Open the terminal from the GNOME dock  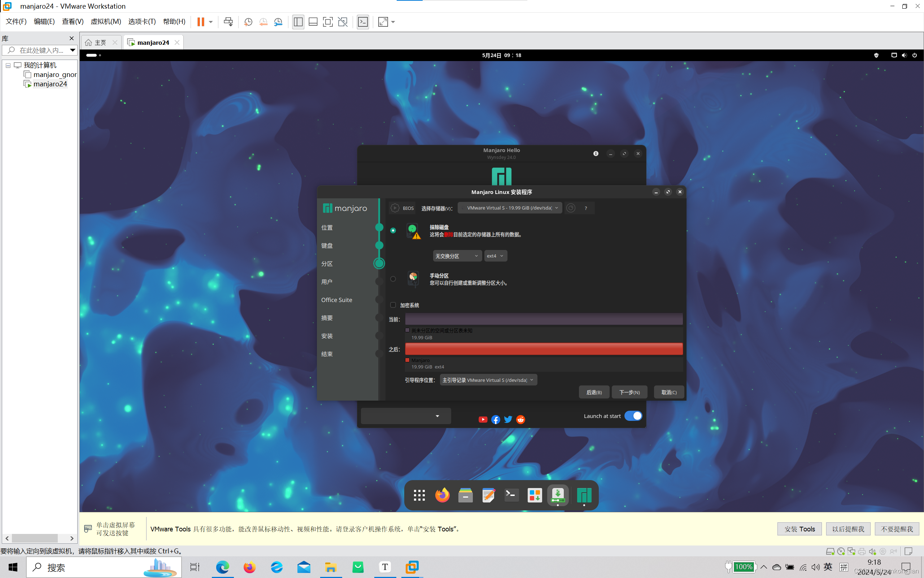(512, 495)
